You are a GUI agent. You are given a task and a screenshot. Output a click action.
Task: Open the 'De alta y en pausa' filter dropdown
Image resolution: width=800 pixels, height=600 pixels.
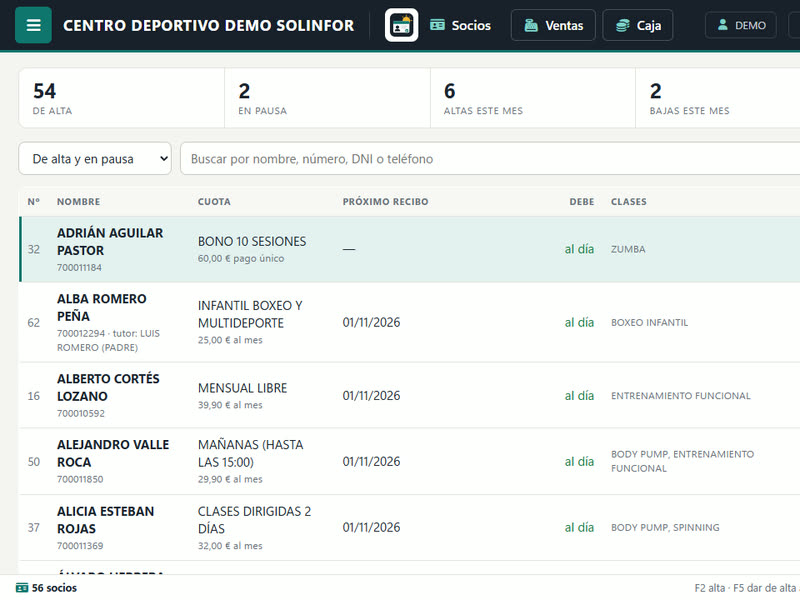(95, 159)
